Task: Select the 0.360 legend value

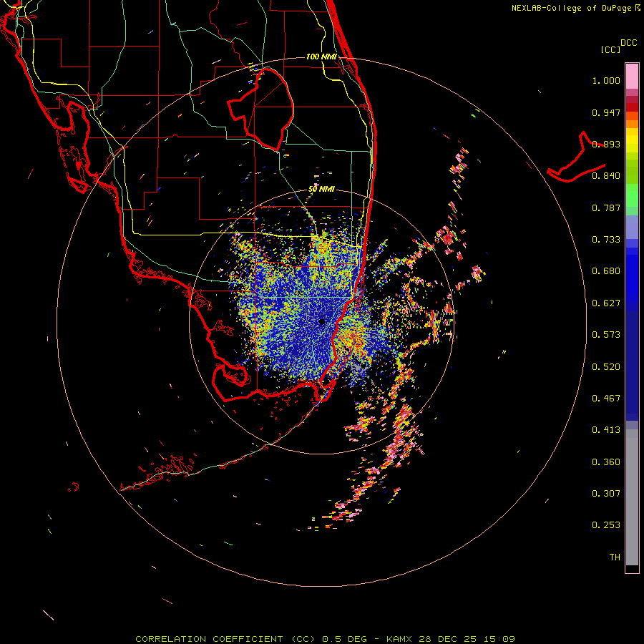Action: click(606, 462)
